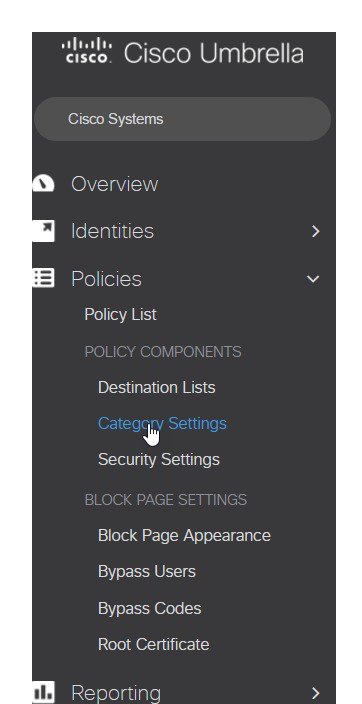
Task: Click the Policies list icon
Action: (43, 278)
